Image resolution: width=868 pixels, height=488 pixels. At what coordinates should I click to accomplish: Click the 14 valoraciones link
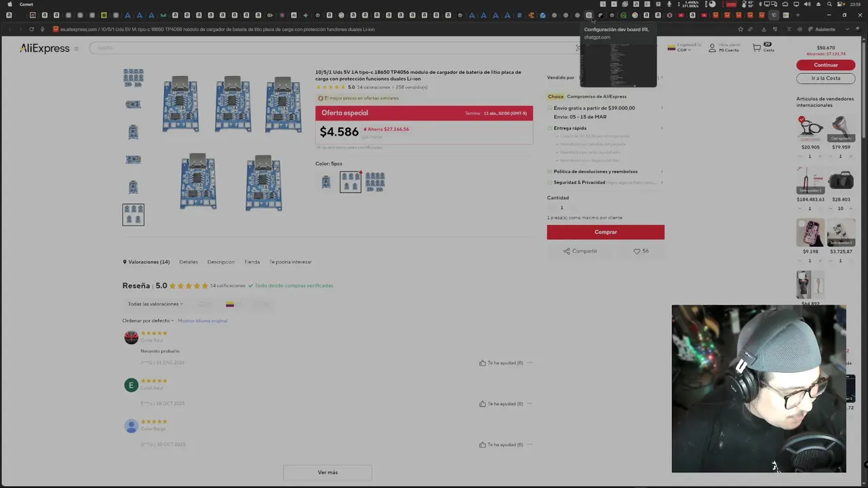click(x=374, y=87)
